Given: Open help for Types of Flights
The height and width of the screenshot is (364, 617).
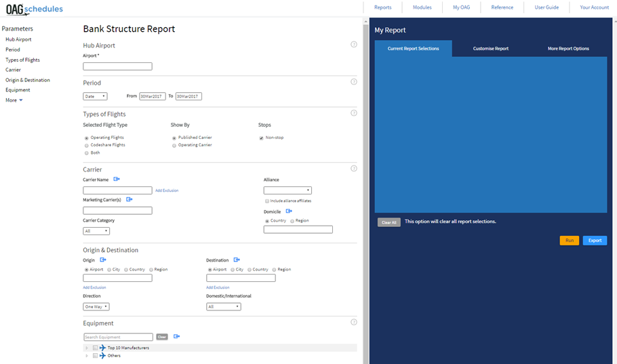Looking at the screenshot, I should [354, 113].
